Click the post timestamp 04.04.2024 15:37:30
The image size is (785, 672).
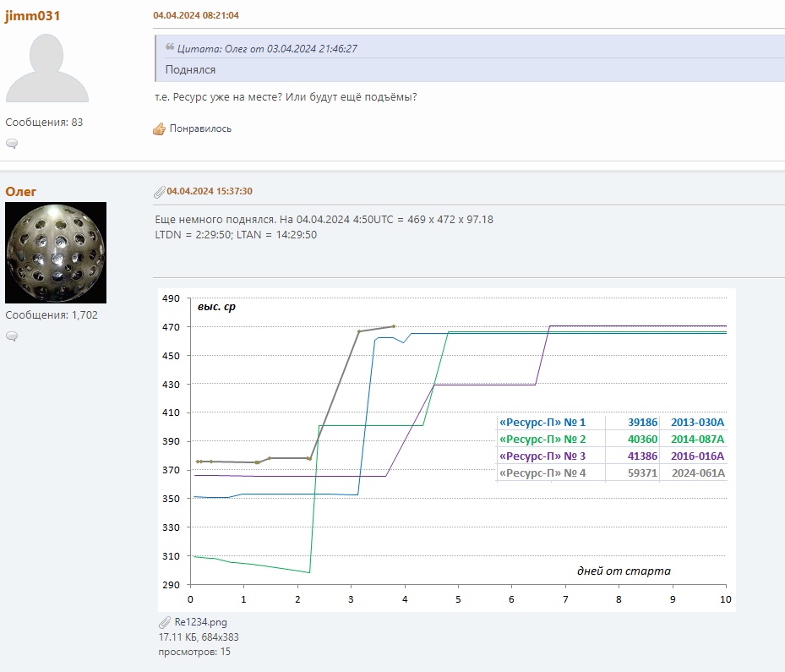210,192
